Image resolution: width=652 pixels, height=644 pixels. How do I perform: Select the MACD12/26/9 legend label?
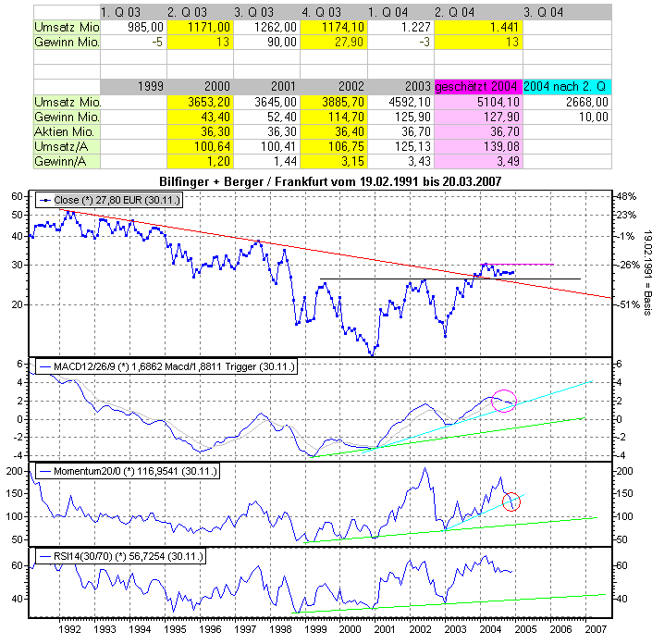pyautogui.click(x=166, y=366)
